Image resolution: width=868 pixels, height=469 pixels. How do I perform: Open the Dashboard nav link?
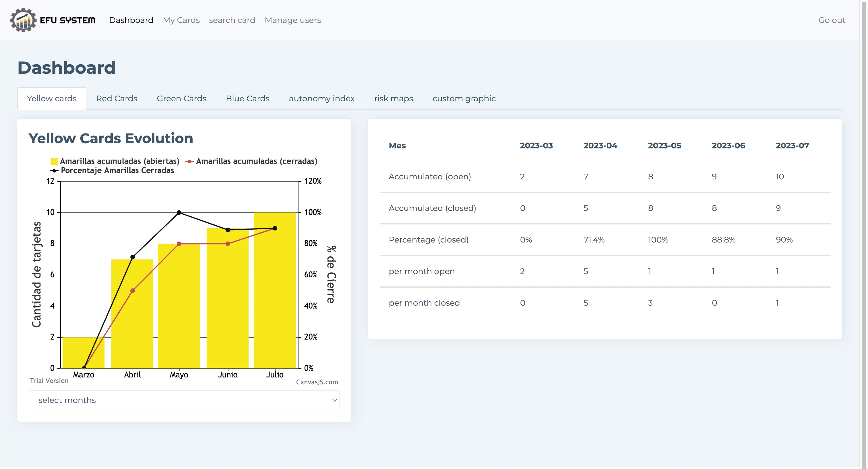pyautogui.click(x=131, y=20)
